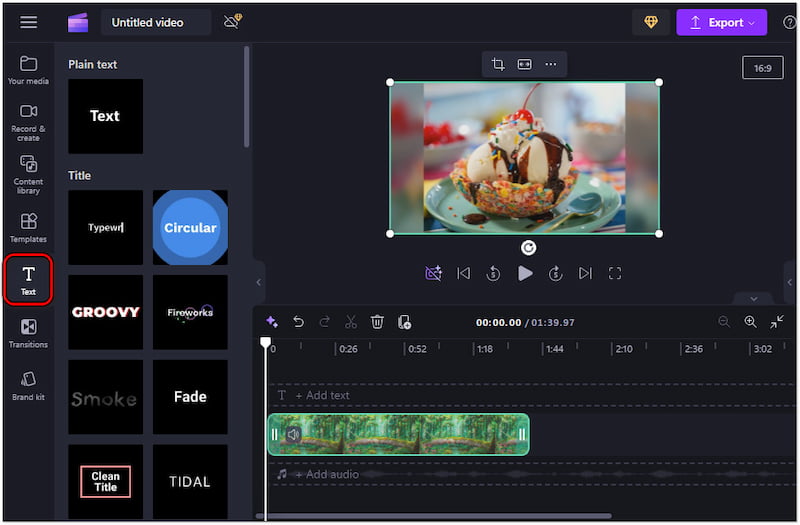Click the scissors split tool

coord(351,322)
